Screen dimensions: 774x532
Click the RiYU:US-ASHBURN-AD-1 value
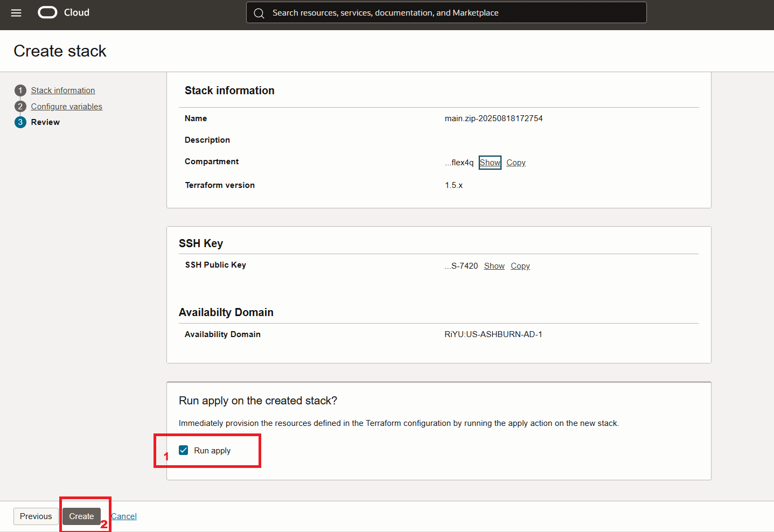493,334
